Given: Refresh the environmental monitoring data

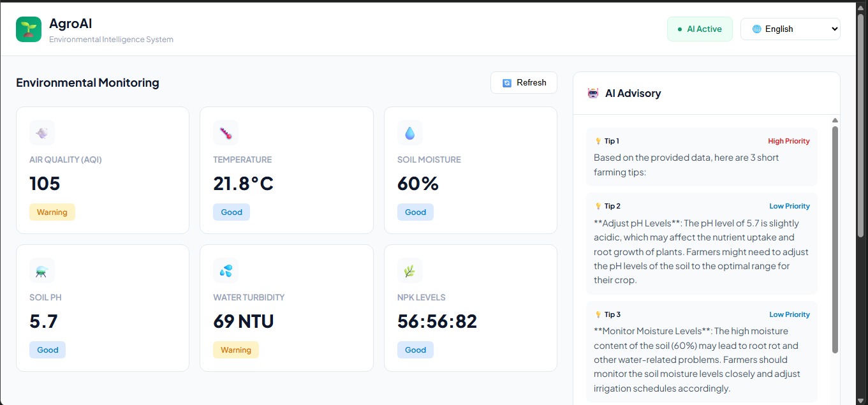Looking at the screenshot, I should tap(524, 83).
